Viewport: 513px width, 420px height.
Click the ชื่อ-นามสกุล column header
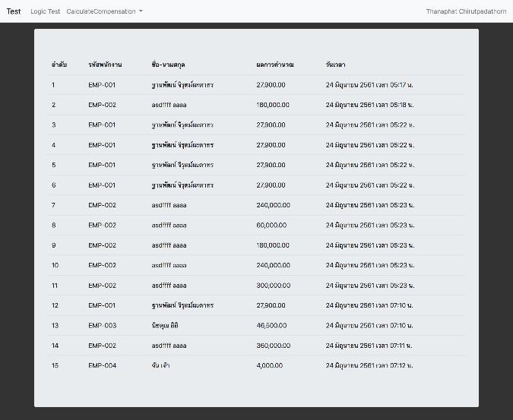tap(168, 65)
